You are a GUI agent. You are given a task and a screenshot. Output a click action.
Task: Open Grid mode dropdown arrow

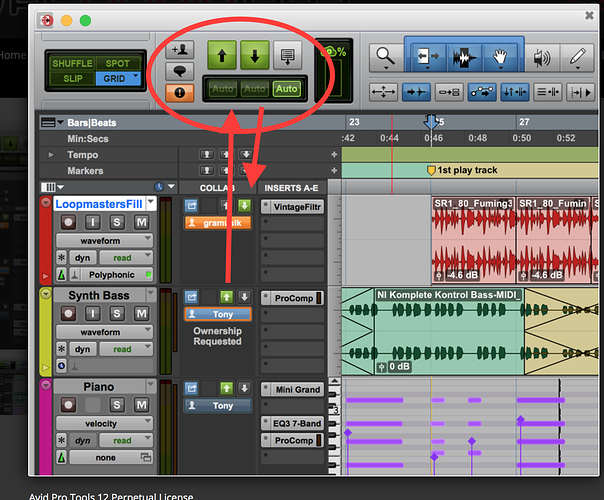click(x=136, y=76)
